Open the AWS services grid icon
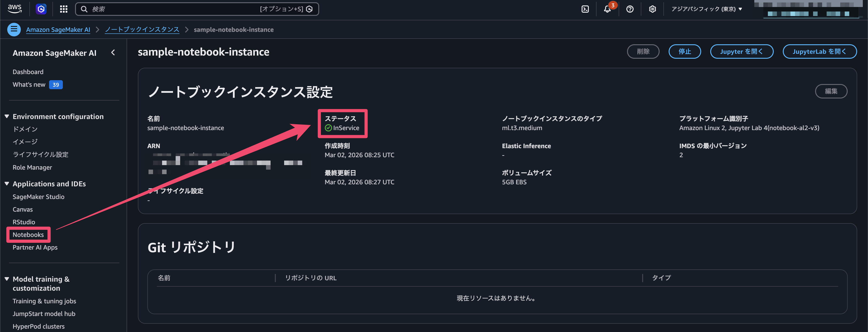Image resolution: width=868 pixels, height=332 pixels. click(x=64, y=9)
